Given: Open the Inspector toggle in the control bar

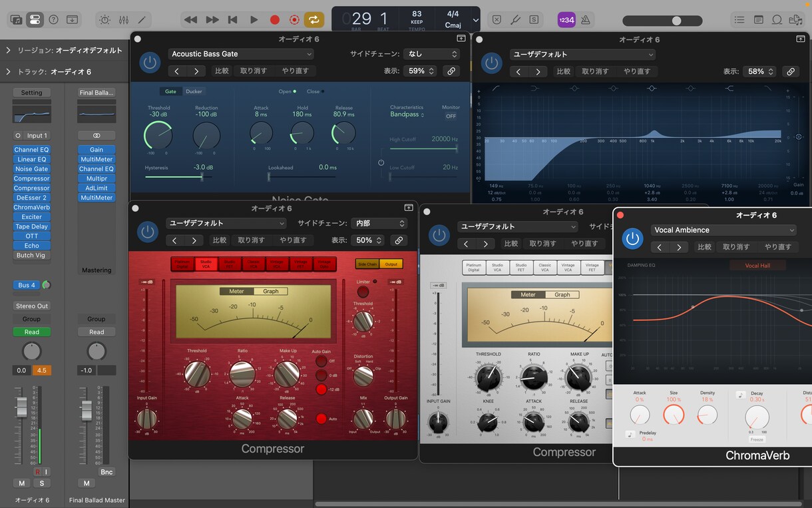Looking at the screenshot, I should [x=35, y=20].
